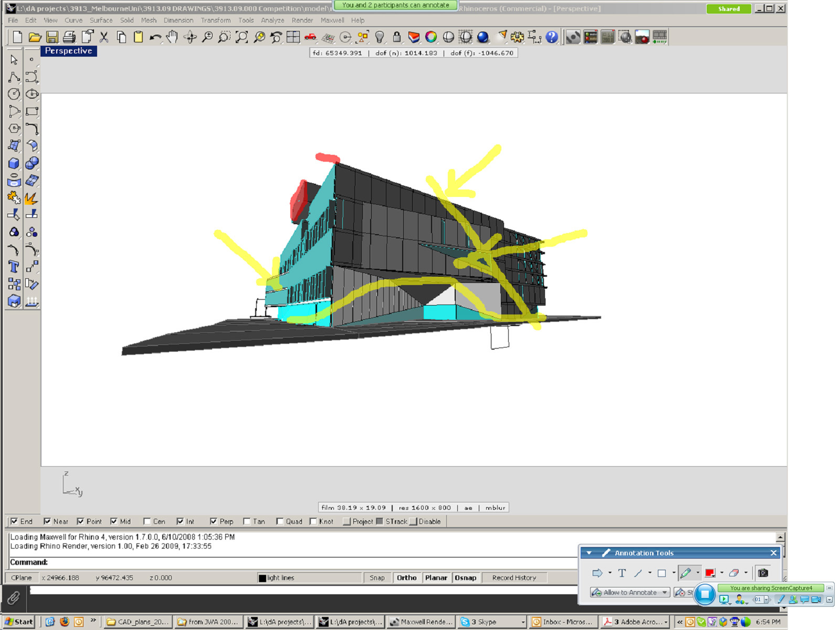
Task: Click the Record History button
Action: coord(514,577)
